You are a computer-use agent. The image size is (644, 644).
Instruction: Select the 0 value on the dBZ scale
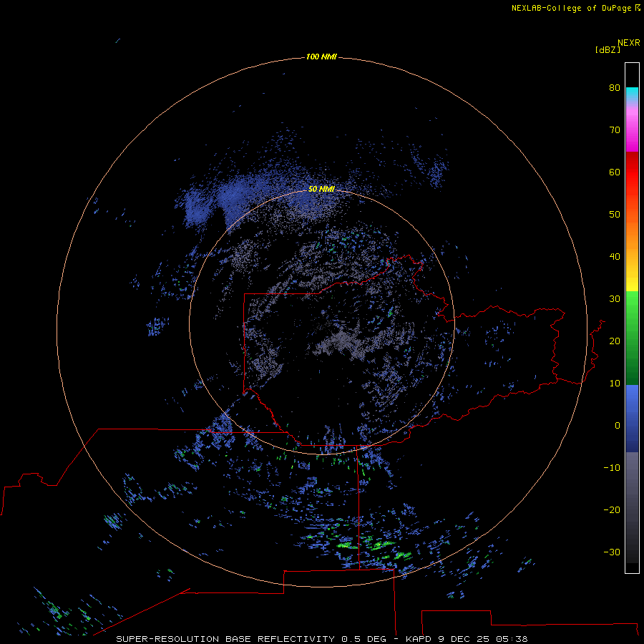[618, 426]
